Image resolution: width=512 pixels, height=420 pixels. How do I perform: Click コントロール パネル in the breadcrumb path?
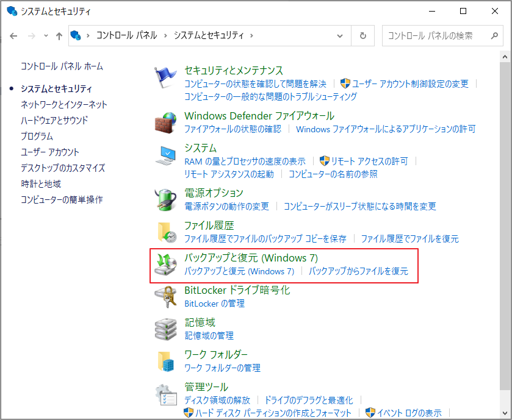coord(127,35)
